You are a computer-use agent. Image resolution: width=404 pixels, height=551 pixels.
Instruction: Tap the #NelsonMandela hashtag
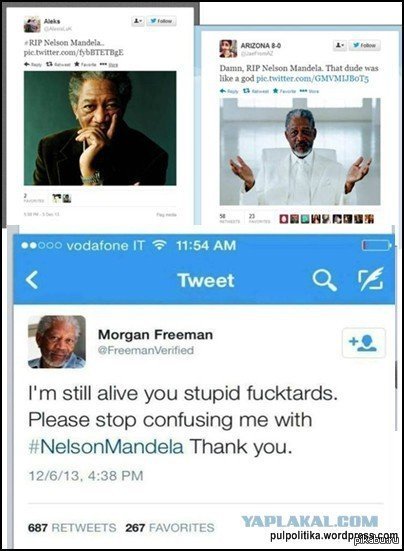click(x=106, y=447)
